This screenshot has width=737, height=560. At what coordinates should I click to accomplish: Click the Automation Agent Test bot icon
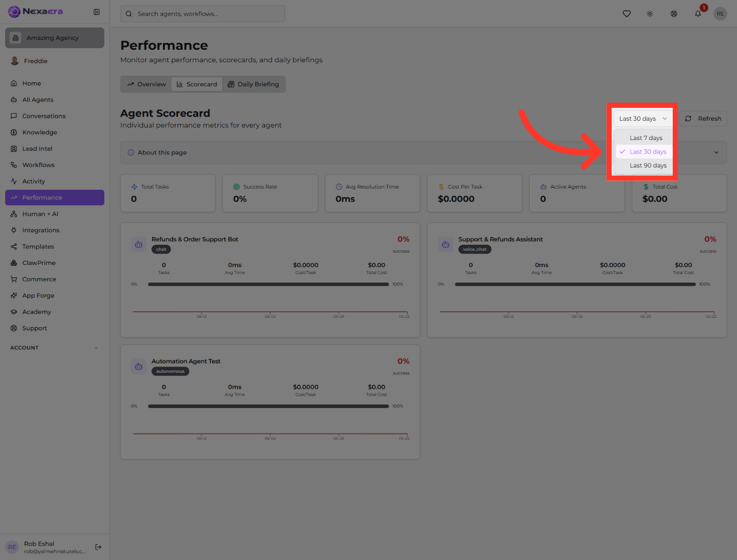pyautogui.click(x=138, y=367)
